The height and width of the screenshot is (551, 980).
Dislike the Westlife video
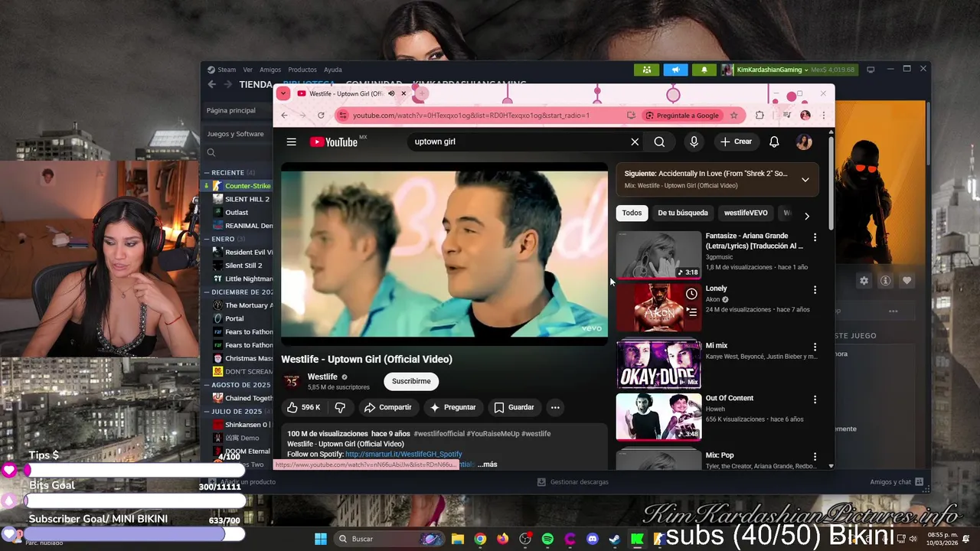pyautogui.click(x=340, y=407)
